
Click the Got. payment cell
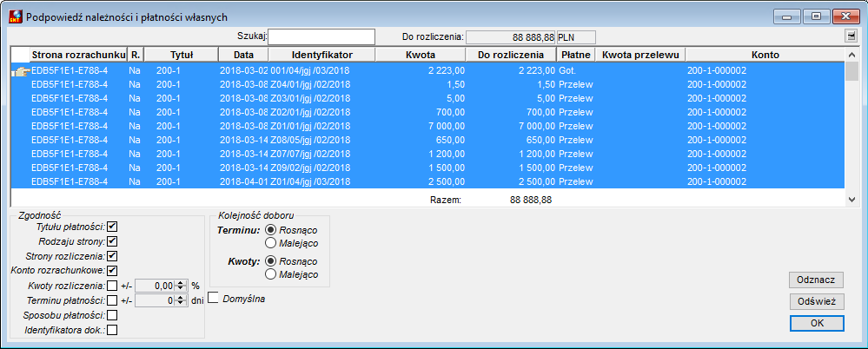(576, 71)
